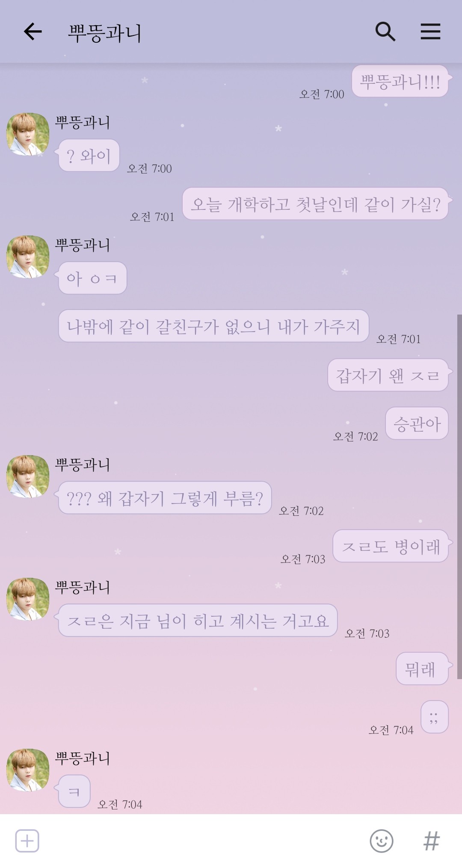Select the message '오늘 개학하고 첫날인데 같이 가실?'
The width and height of the screenshot is (462, 868).
316,204
